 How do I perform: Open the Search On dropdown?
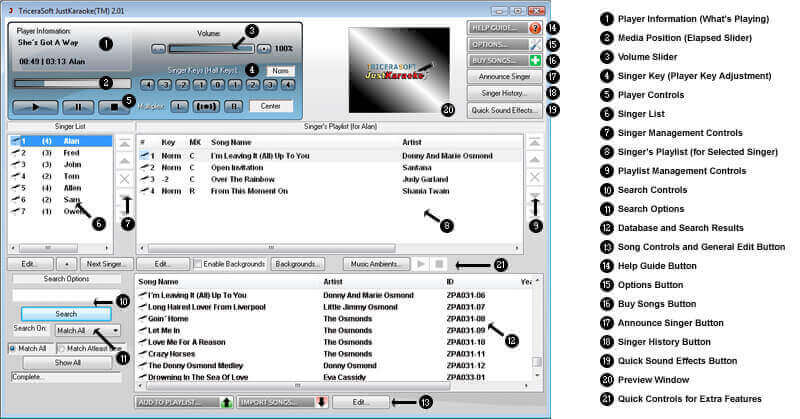point(88,331)
